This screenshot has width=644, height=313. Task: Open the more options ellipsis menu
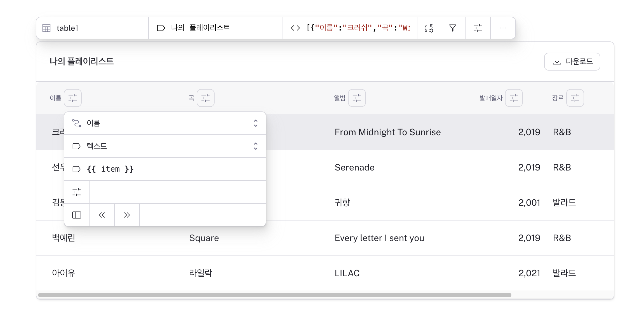click(x=503, y=28)
